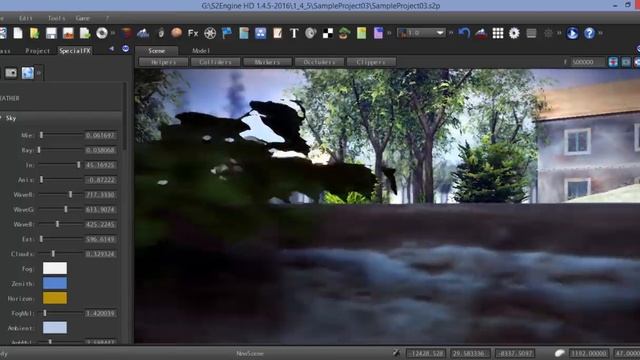
Task: Click the Ext value field
Action: click(x=100, y=239)
